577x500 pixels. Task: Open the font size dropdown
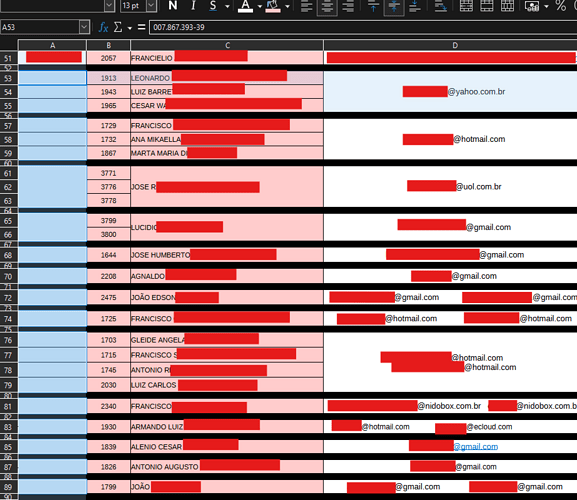click(x=151, y=6)
